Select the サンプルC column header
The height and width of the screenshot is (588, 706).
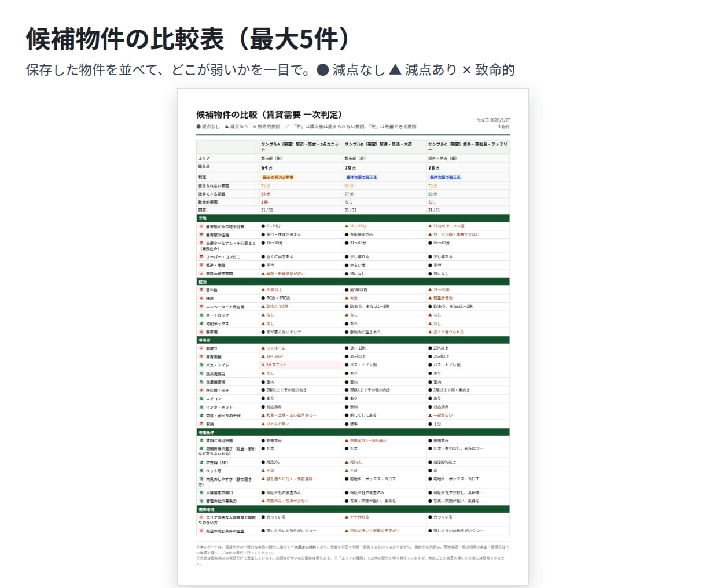468,146
